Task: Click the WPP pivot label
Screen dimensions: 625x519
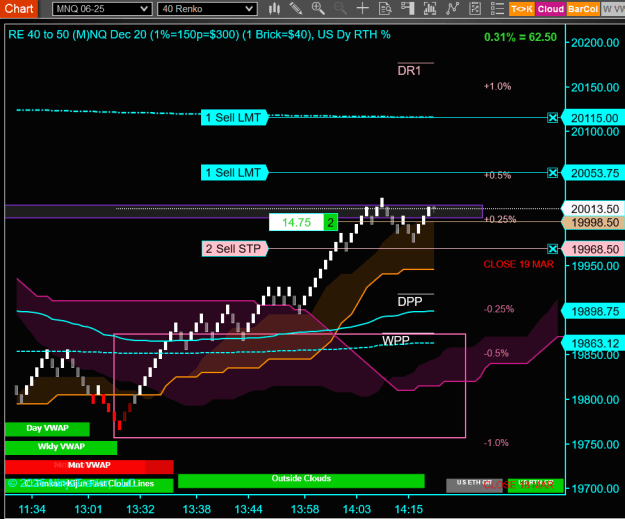Action: (396, 340)
